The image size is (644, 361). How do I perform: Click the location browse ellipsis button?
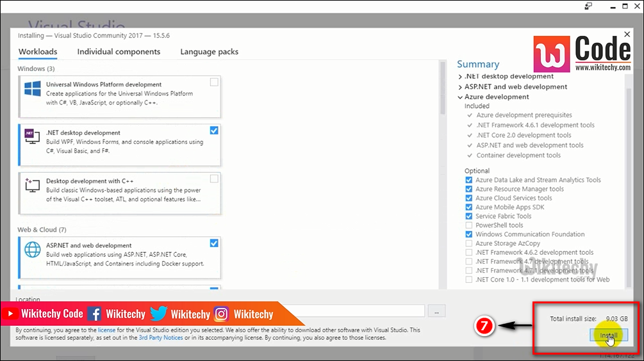coord(436,312)
